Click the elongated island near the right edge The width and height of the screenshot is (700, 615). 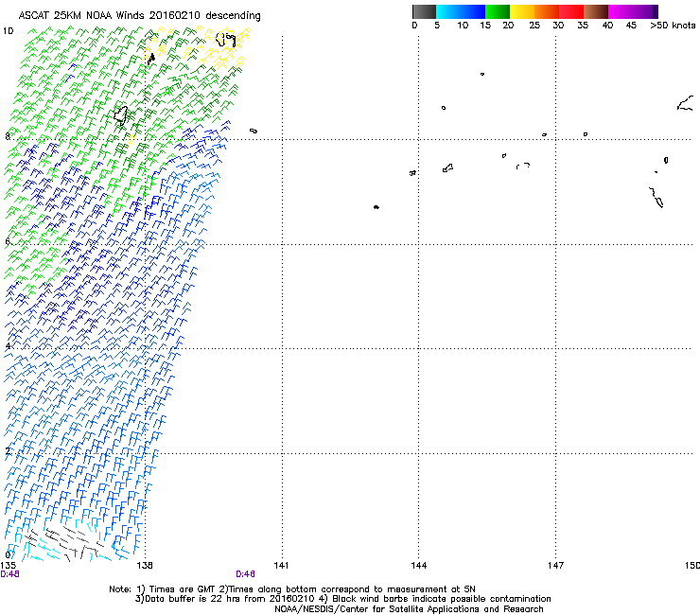click(x=656, y=198)
